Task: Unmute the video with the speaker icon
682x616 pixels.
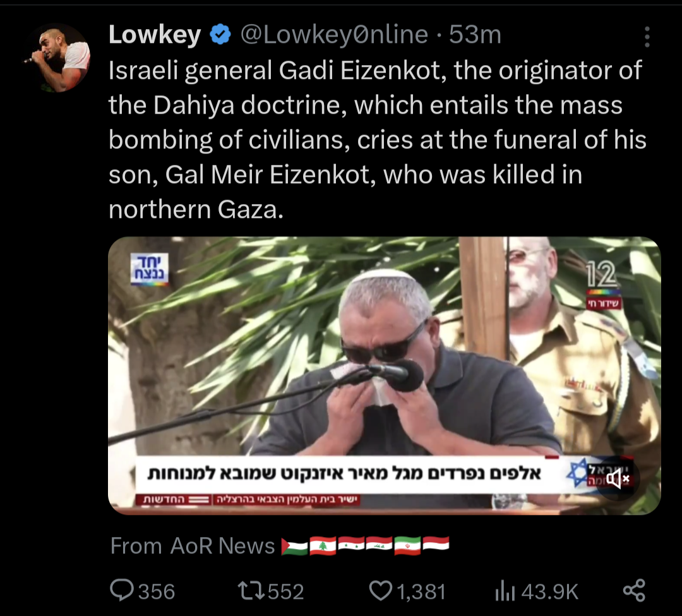Action: pyautogui.click(x=618, y=479)
